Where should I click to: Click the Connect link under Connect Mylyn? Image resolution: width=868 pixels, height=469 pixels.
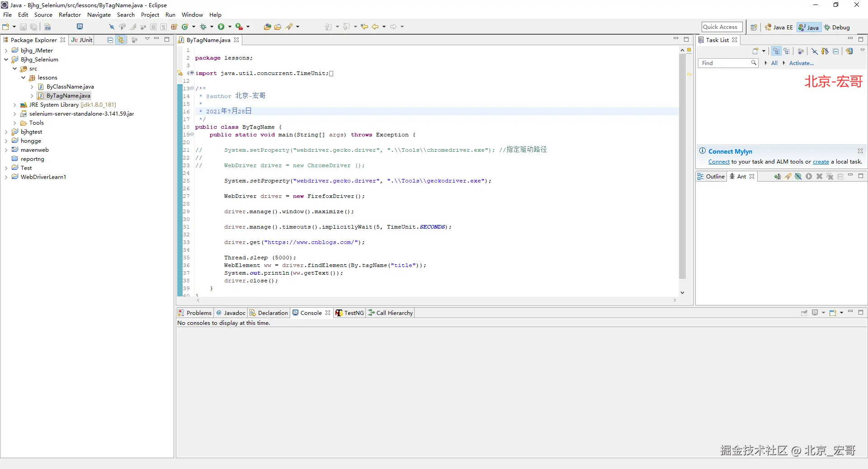coord(718,162)
